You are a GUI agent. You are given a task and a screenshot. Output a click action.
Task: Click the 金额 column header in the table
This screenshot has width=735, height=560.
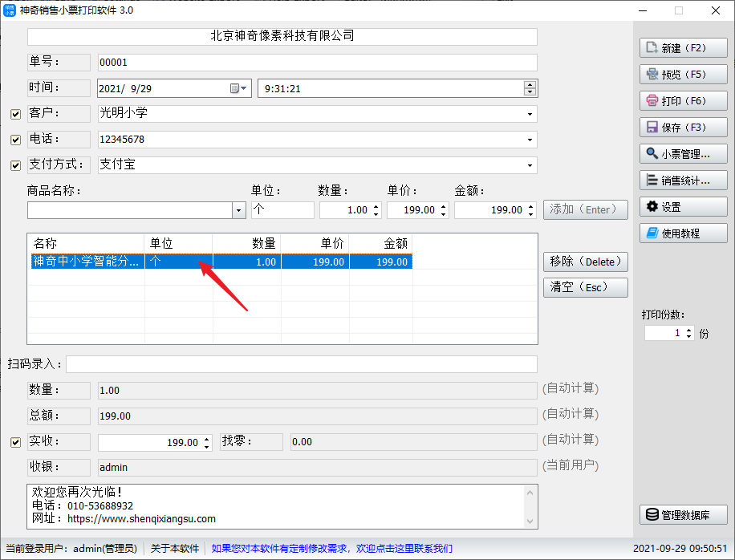[381, 243]
